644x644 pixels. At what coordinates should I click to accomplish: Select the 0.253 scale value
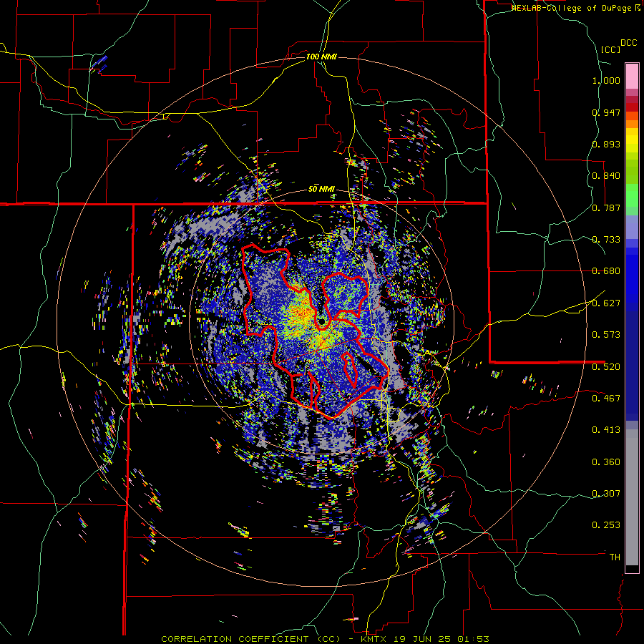coord(606,525)
